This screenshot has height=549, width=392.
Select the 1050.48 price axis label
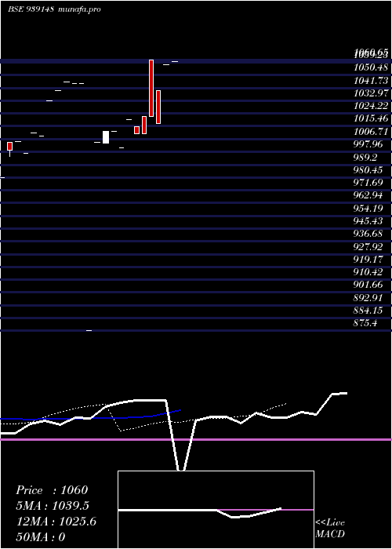371,68
